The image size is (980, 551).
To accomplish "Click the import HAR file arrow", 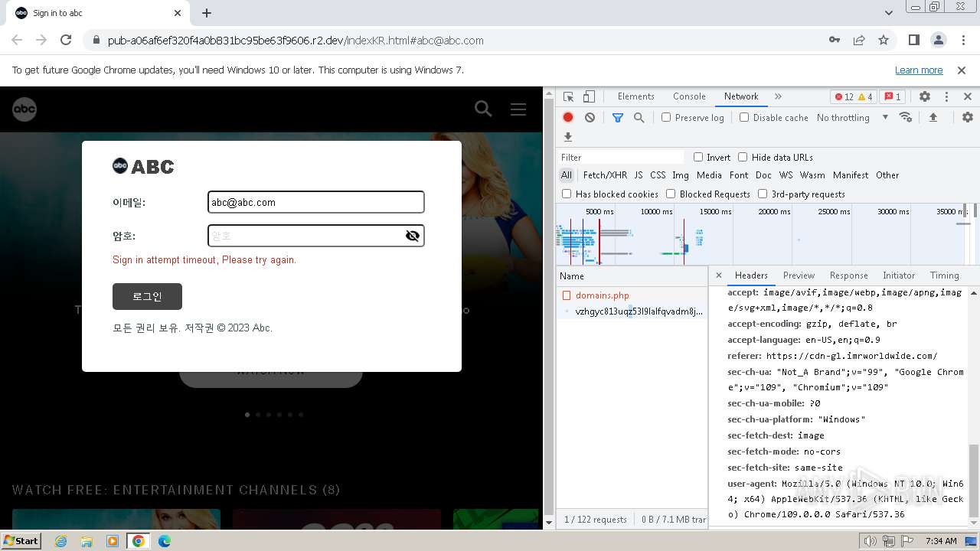I will pyautogui.click(x=933, y=117).
